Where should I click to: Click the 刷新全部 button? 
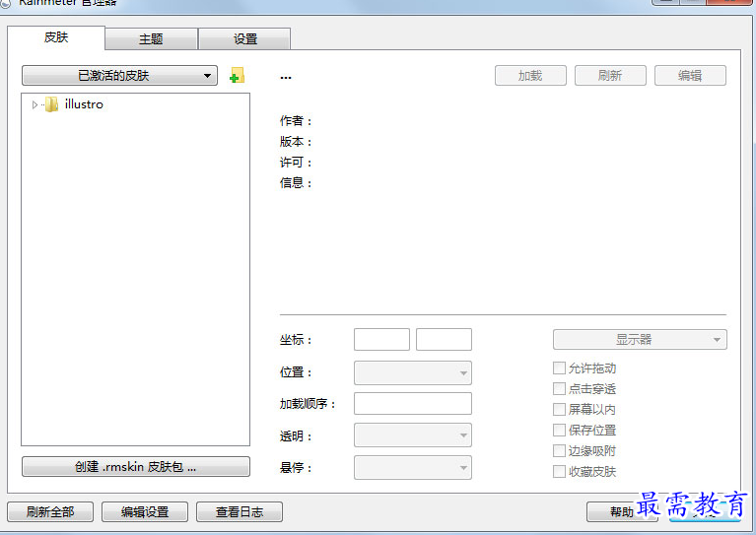pos(50,512)
